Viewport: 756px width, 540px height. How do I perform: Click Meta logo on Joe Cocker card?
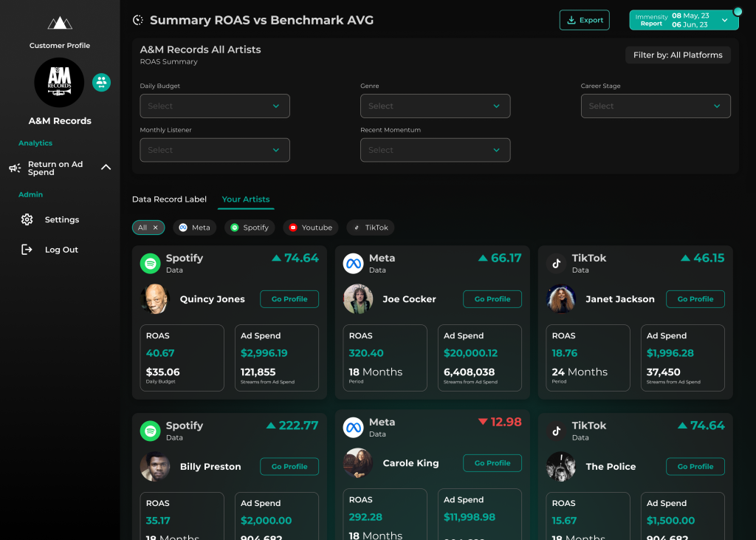click(353, 264)
